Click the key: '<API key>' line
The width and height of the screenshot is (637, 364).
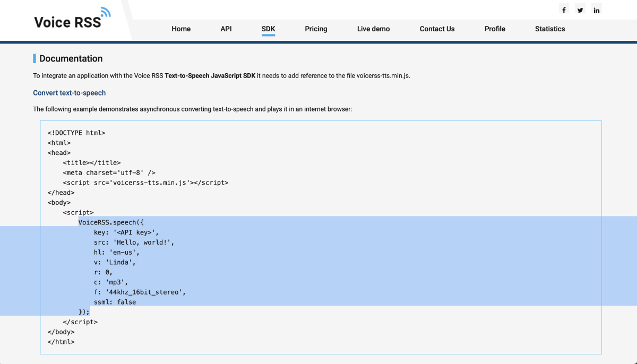[x=126, y=232]
